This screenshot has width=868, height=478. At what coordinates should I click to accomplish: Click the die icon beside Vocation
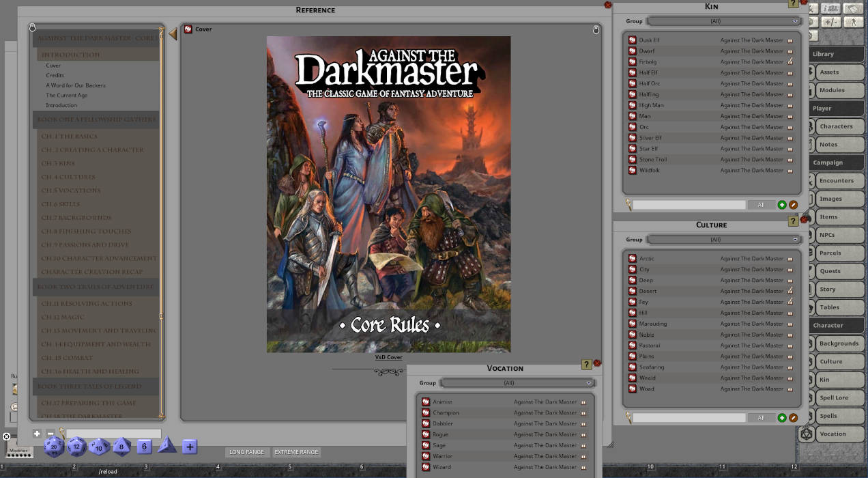point(807,434)
